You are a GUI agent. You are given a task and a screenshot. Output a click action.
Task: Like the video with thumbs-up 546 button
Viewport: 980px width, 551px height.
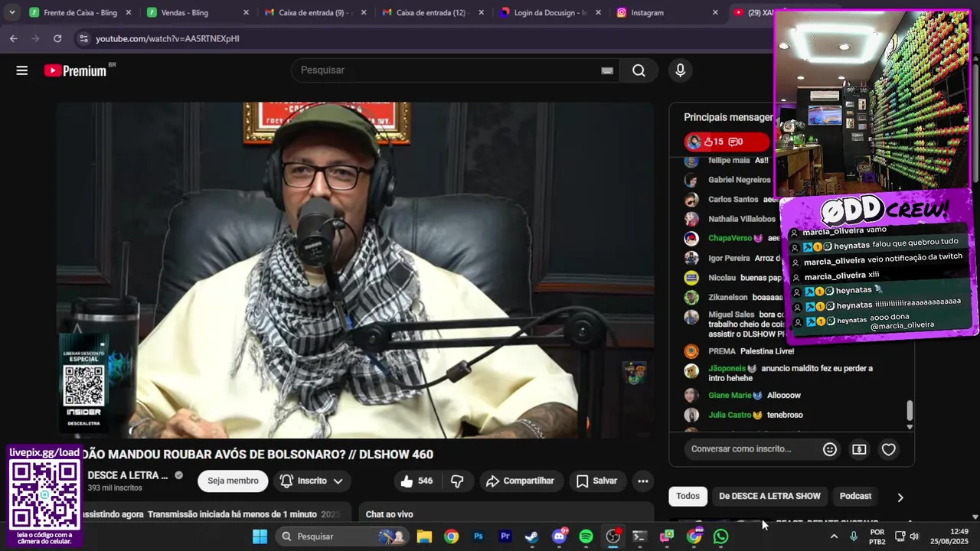tap(416, 481)
